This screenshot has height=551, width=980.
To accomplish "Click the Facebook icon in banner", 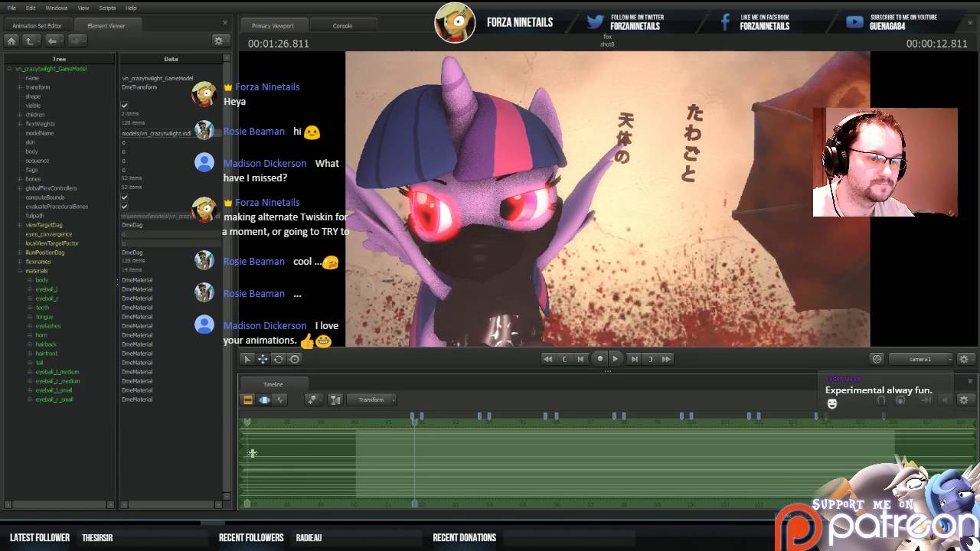I will point(725,22).
